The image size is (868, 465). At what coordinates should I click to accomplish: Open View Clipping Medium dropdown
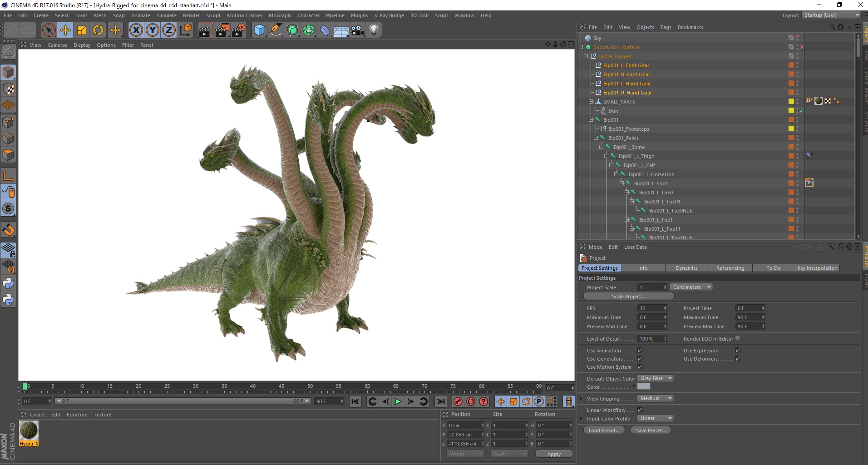click(x=656, y=399)
